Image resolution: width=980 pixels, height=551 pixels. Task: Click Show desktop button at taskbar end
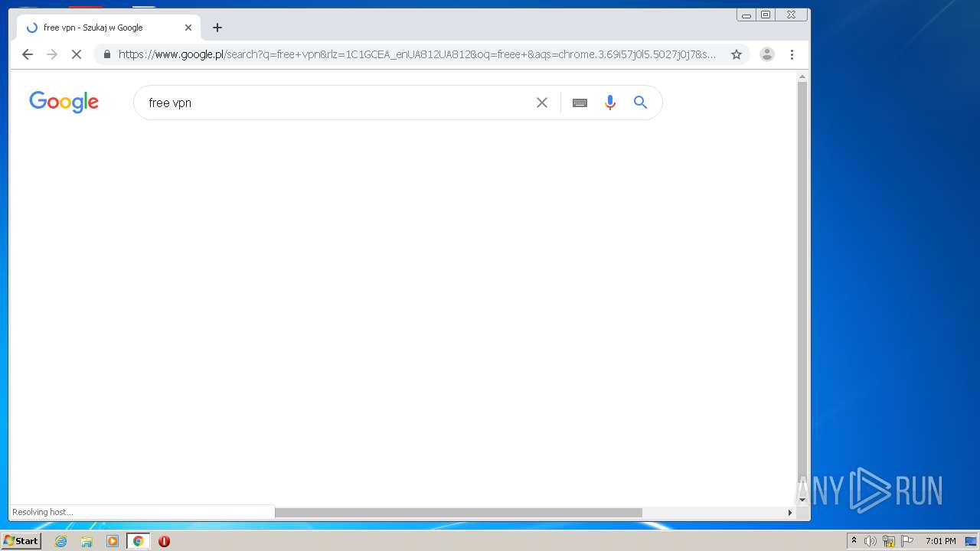click(x=971, y=541)
